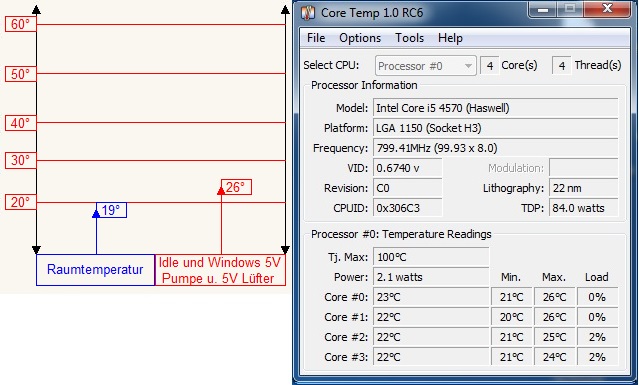Close the Core Temp window
Viewport: 639px width, 385px height.
(607, 9)
